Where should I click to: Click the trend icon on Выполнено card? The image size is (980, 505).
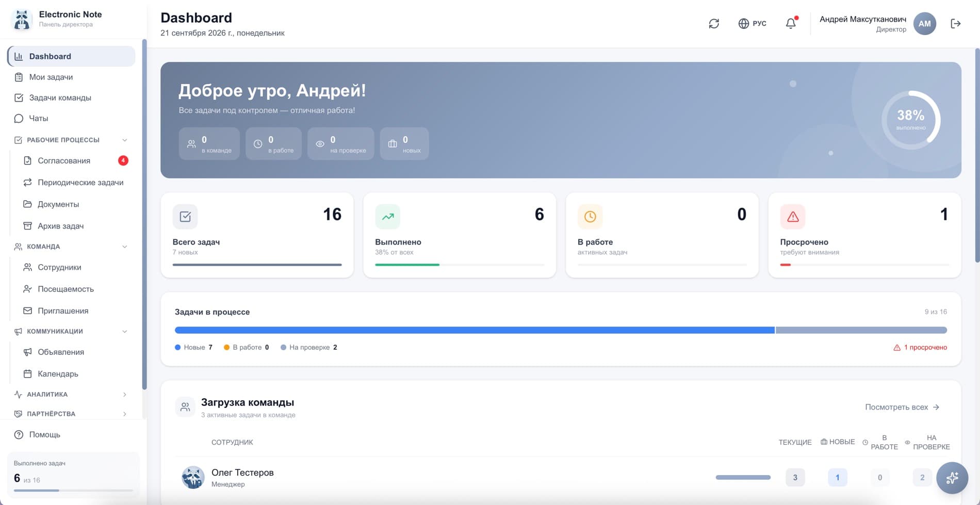(388, 217)
